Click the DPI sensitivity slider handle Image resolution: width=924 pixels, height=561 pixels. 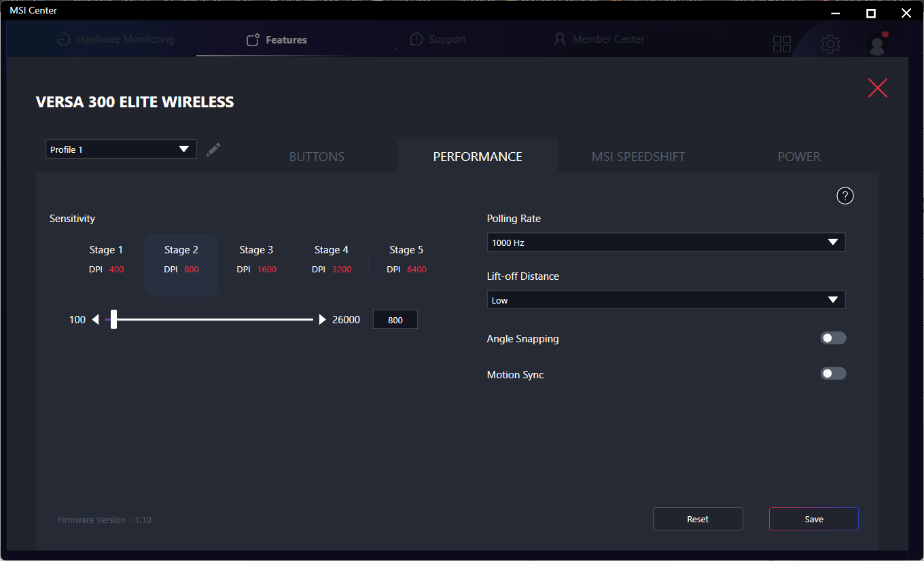[113, 319]
